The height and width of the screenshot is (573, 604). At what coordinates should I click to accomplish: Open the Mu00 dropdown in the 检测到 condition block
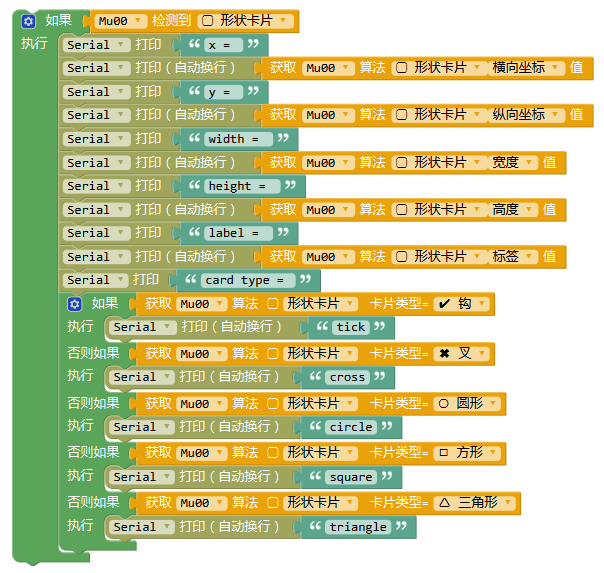coord(121,21)
